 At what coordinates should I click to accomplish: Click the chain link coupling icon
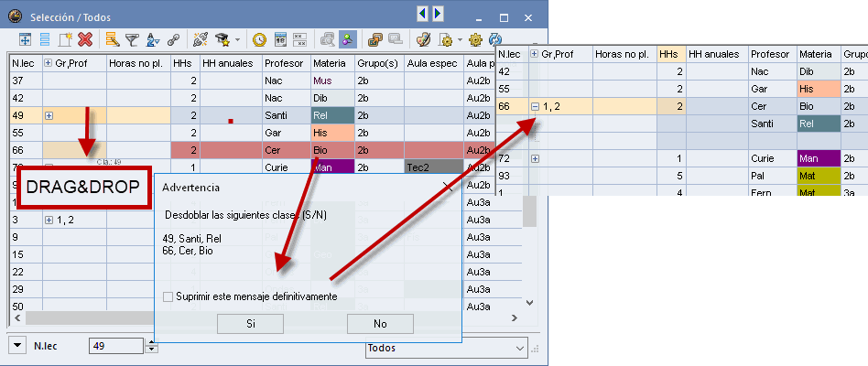click(x=174, y=39)
